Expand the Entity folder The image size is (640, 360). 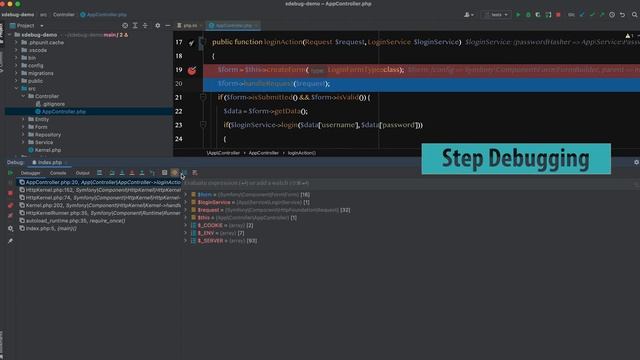(x=23, y=119)
